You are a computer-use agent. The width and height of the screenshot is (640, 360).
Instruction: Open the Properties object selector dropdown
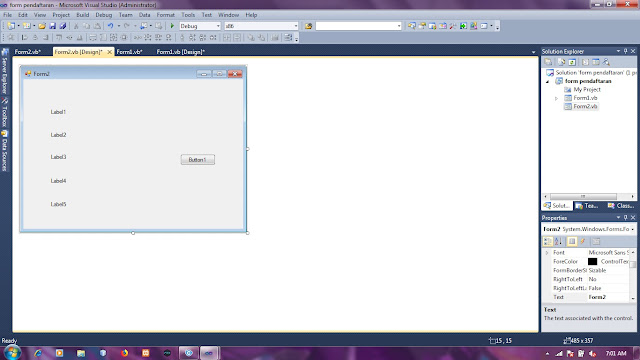[633, 229]
